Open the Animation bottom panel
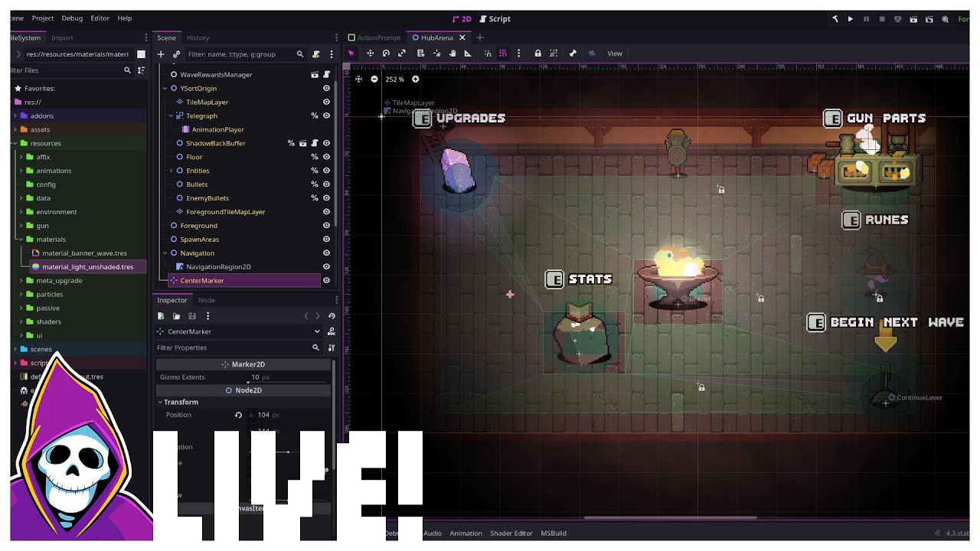Image resolution: width=980 pixels, height=551 pixels. [x=465, y=533]
